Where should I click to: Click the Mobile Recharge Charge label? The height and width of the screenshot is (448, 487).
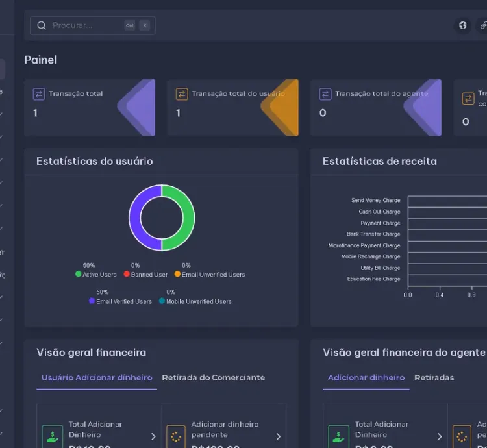coord(371,256)
